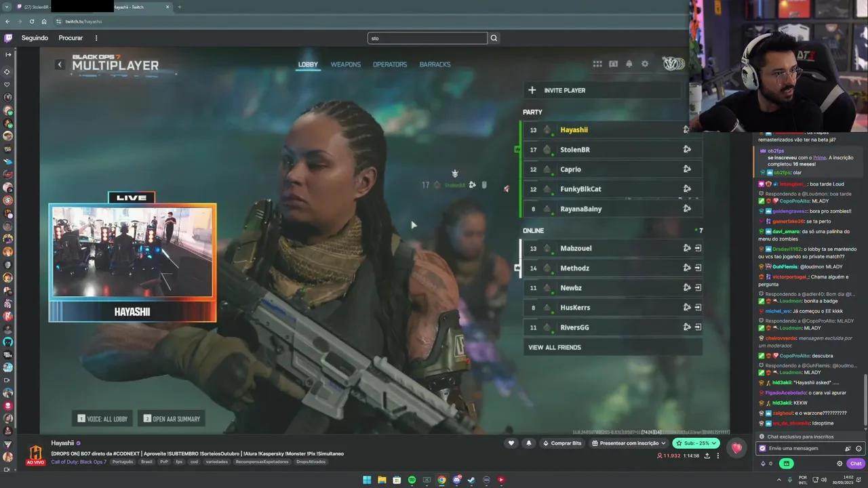Switch to the WEAPONS tab
868x488 pixels.
(x=346, y=64)
